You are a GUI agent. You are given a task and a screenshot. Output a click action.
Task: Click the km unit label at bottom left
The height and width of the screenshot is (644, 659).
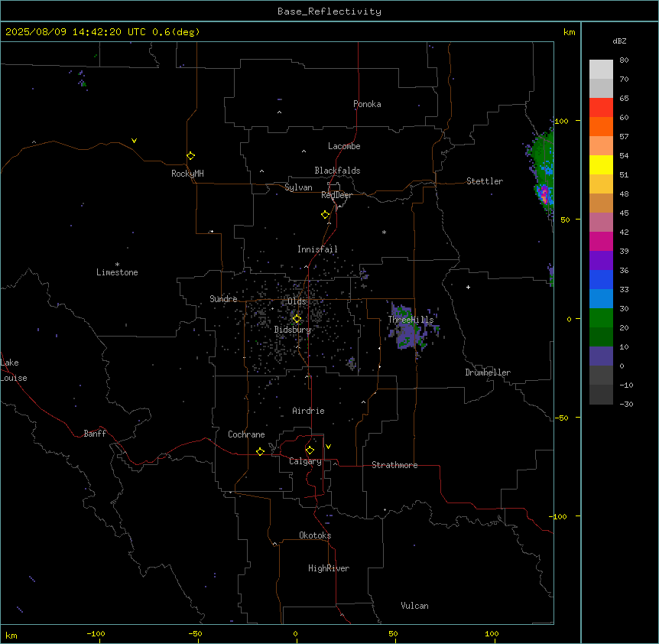pyautogui.click(x=11, y=636)
